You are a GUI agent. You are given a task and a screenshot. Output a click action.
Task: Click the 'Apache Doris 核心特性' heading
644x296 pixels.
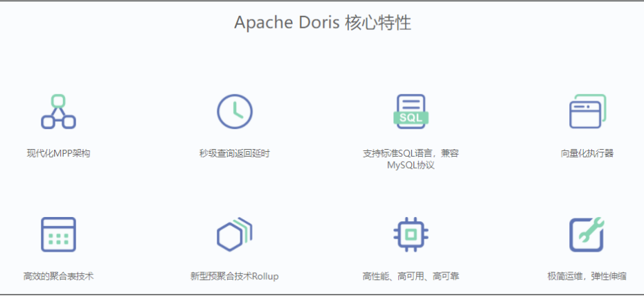pos(323,23)
